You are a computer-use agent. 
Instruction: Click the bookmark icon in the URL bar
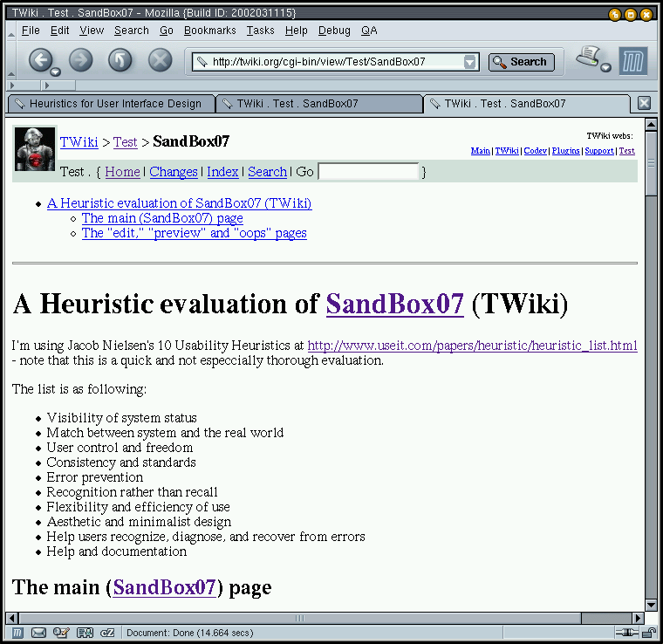click(202, 62)
